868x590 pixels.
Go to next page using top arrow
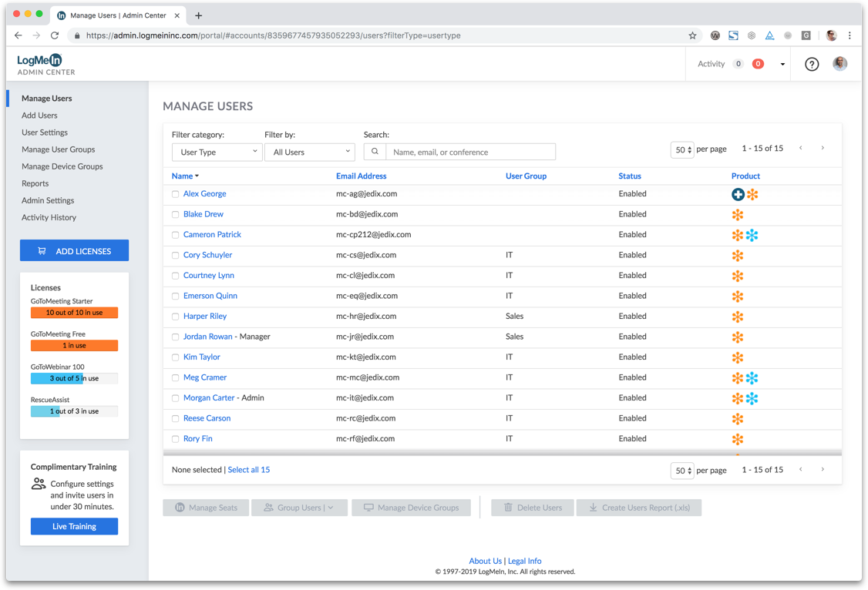click(823, 148)
